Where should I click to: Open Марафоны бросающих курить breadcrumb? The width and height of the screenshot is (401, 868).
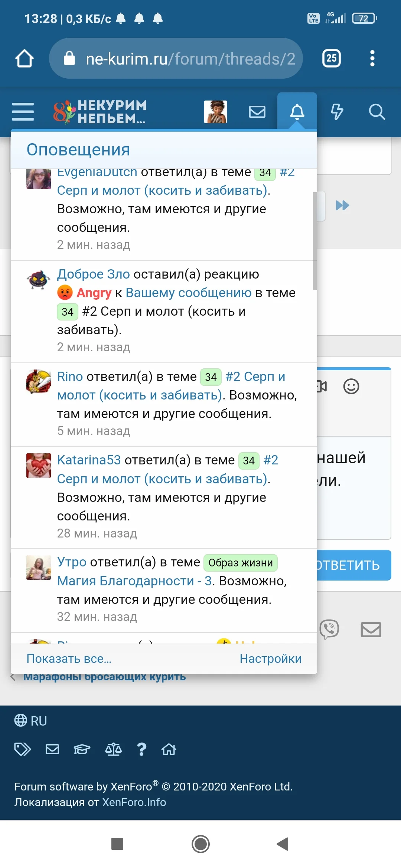tap(104, 677)
